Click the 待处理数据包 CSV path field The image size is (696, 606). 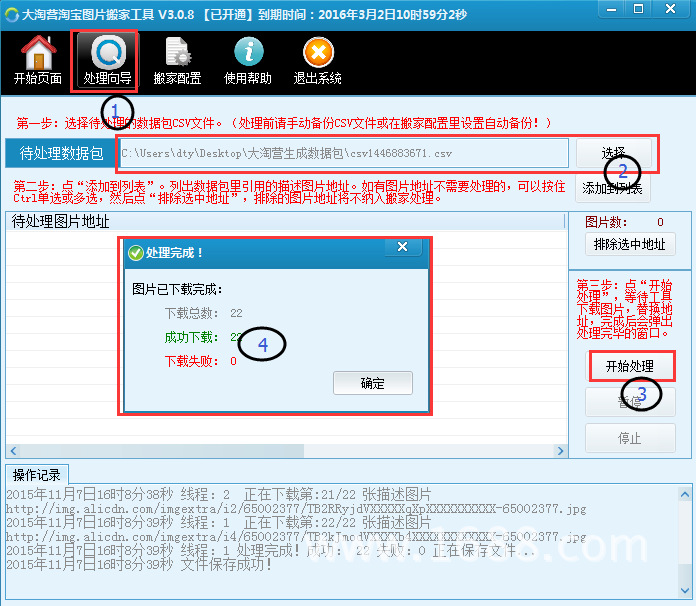(x=344, y=153)
